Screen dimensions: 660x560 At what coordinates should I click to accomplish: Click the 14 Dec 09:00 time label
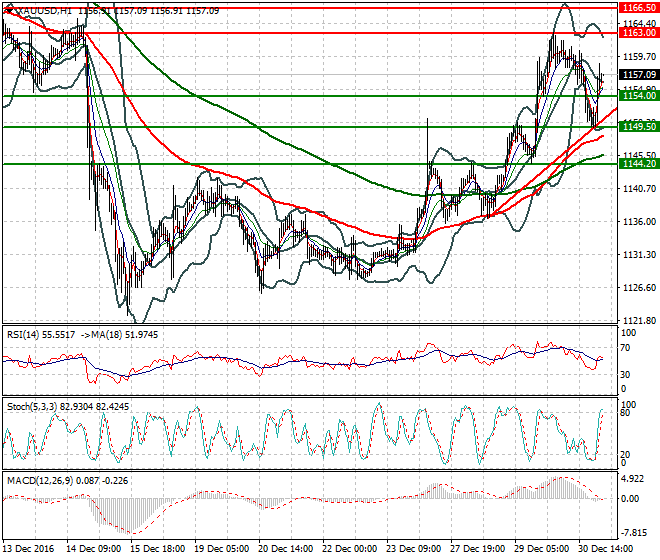[x=93, y=549]
